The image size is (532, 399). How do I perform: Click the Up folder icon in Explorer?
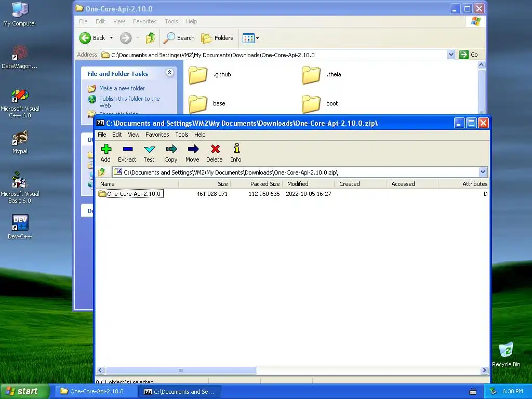point(150,38)
